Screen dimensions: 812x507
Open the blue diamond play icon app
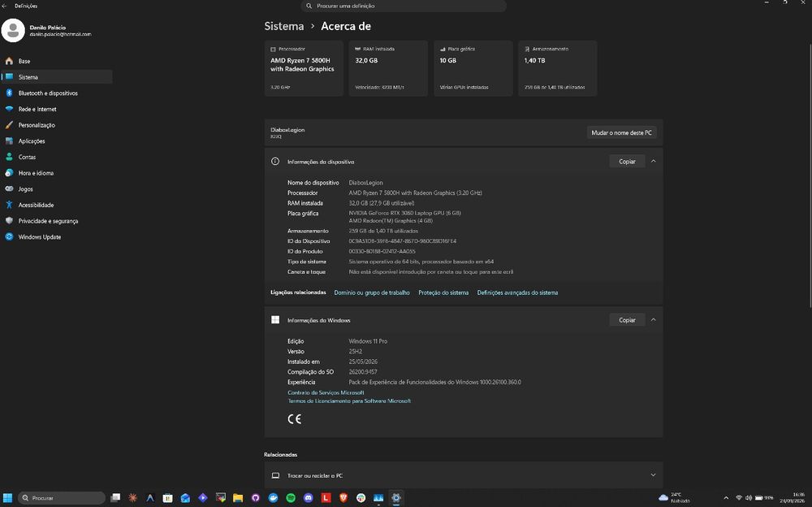pyautogui.click(x=202, y=498)
